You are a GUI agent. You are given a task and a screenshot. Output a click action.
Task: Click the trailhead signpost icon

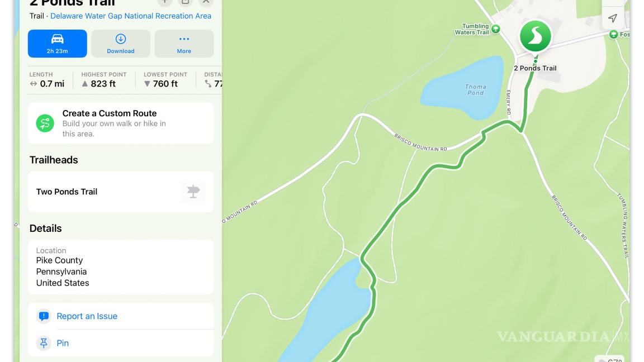point(193,191)
